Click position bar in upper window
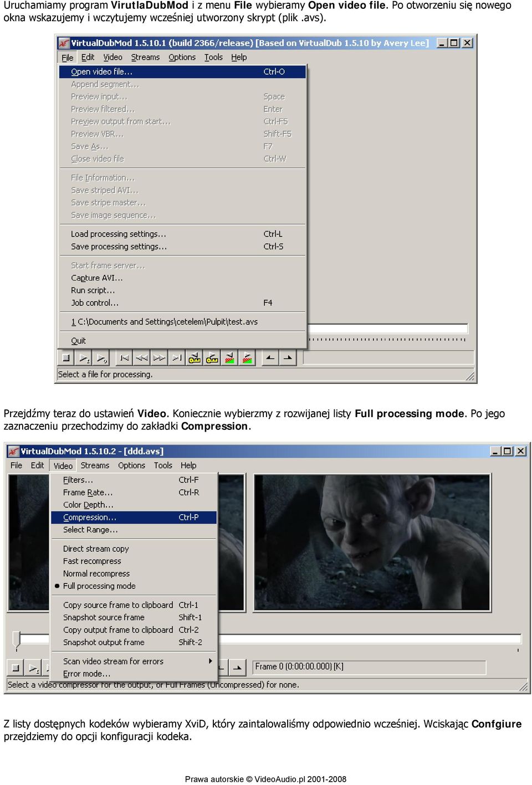 388,329
